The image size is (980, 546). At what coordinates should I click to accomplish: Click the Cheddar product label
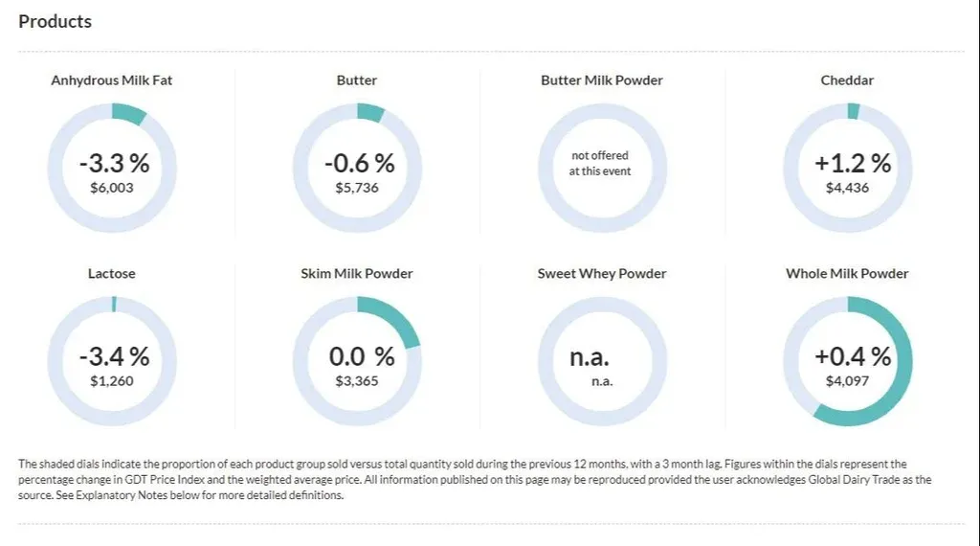847,80
